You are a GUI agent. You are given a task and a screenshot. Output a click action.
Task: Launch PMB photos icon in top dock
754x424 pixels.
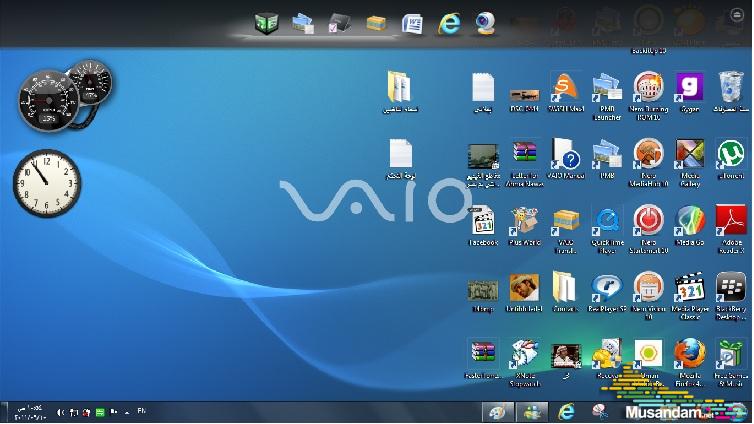click(x=303, y=23)
